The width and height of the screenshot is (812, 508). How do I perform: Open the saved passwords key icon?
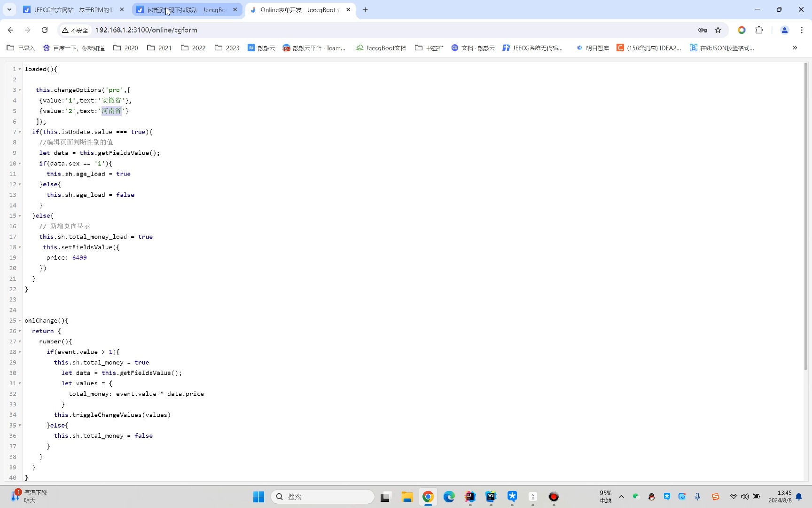(703, 30)
